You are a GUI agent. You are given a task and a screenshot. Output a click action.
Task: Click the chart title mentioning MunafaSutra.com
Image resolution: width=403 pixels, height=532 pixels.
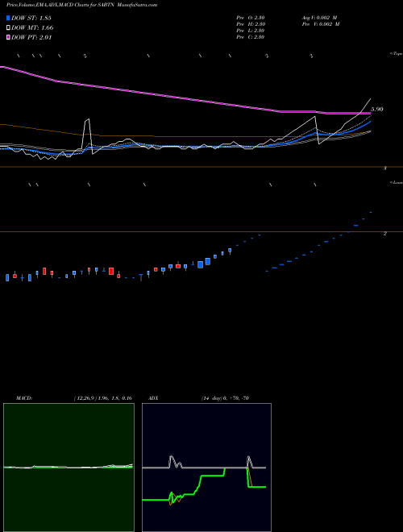point(81,5)
